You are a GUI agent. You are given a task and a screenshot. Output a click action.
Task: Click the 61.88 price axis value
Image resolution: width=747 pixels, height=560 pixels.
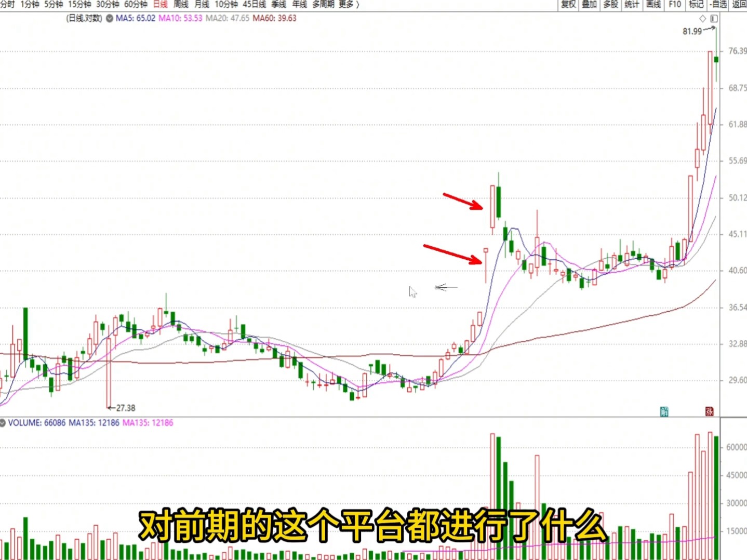[738, 124]
